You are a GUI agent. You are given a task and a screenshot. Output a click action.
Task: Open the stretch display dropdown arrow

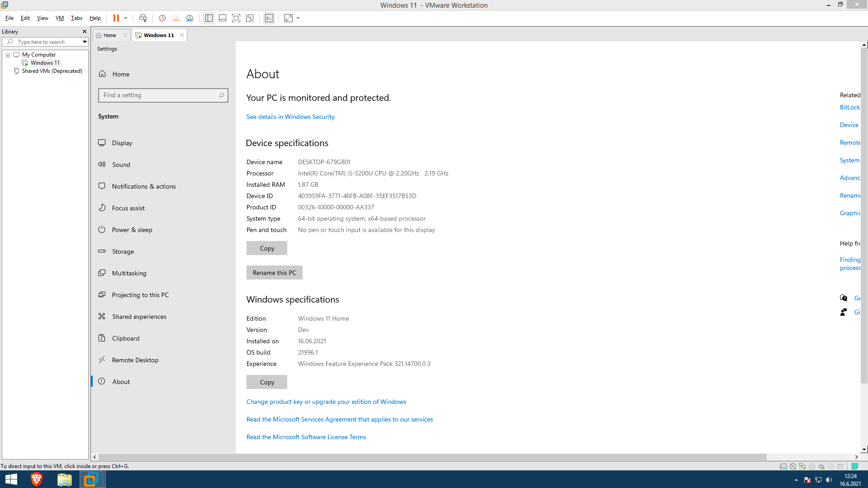(298, 18)
